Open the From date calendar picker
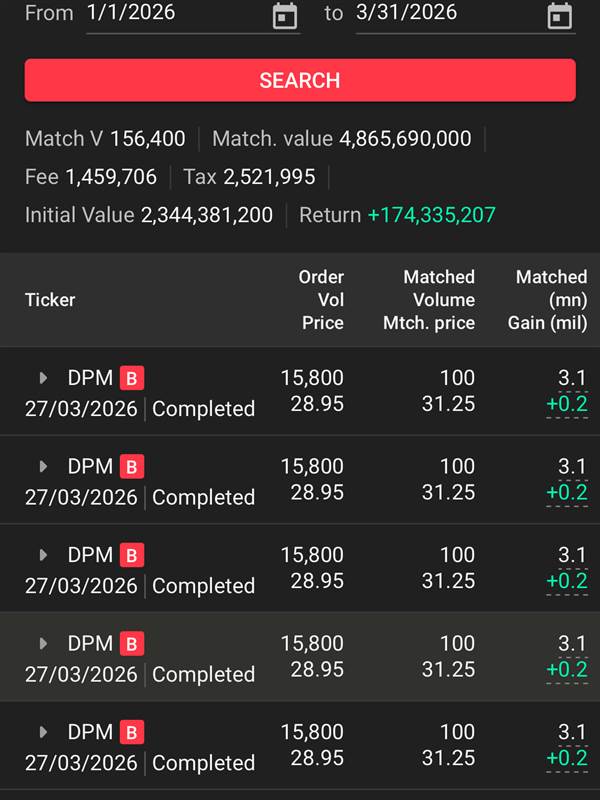 pyautogui.click(x=285, y=16)
